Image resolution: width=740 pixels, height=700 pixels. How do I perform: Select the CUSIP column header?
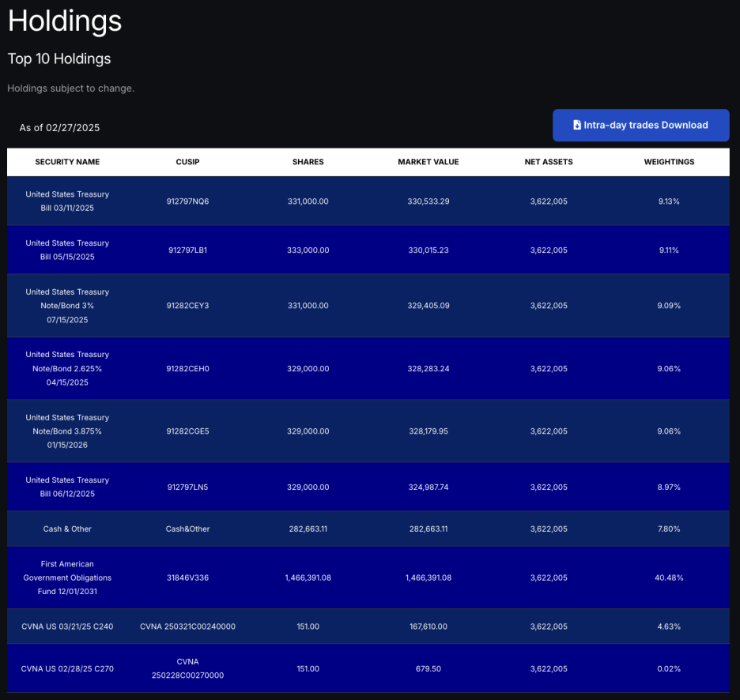click(x=188, y=162)
